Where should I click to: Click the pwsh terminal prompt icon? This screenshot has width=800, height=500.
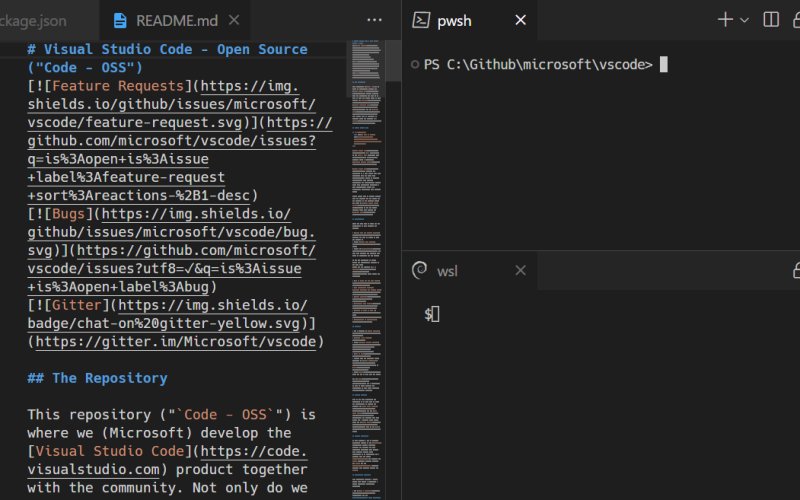tap(421, 20)
